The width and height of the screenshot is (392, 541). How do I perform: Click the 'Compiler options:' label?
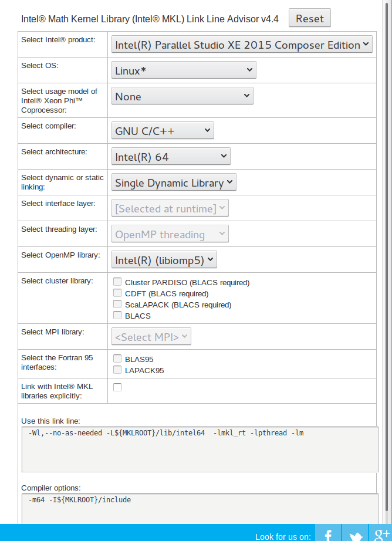click(50, 488)
